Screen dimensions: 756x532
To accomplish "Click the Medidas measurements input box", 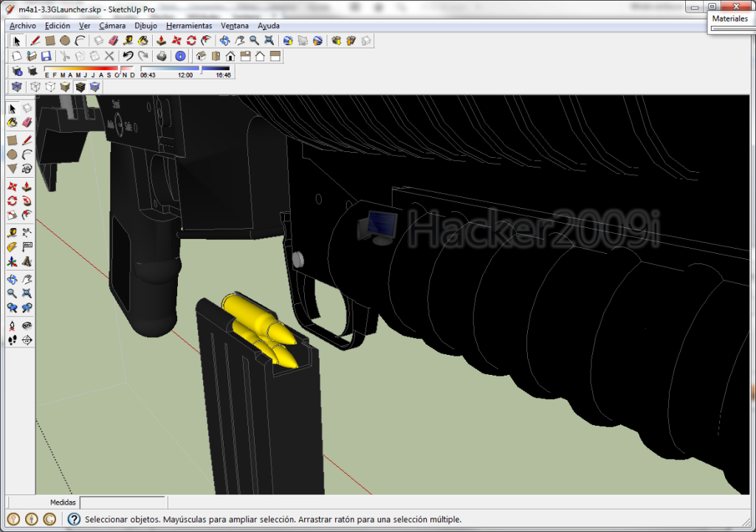I will [x=123, y=502].
